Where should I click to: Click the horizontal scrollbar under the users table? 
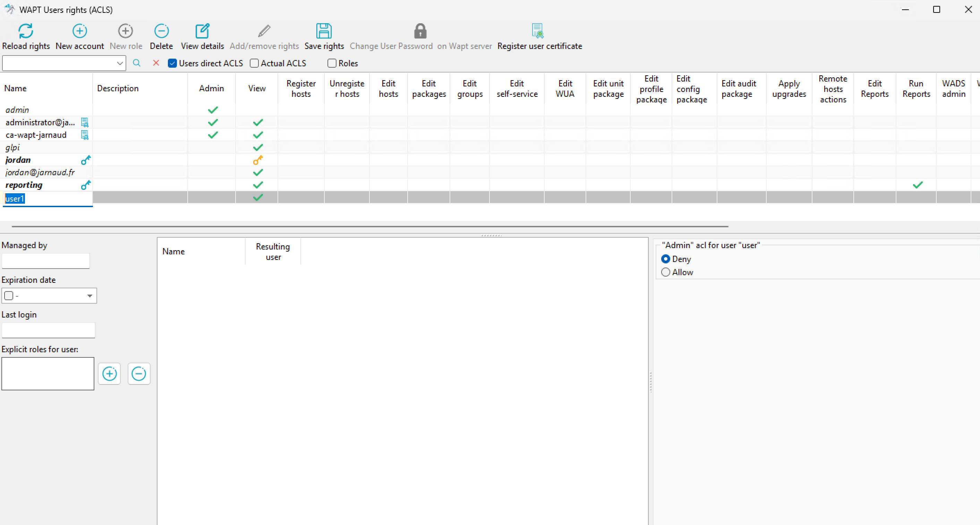(370, 226)
